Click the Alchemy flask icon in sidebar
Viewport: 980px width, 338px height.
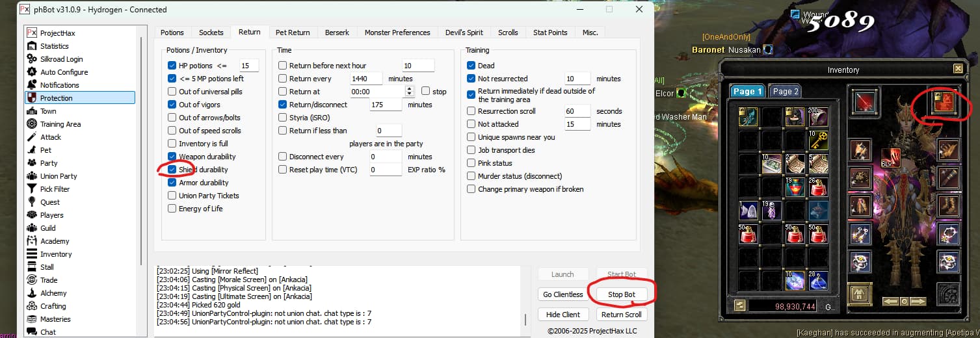click(x=32, y=293)
